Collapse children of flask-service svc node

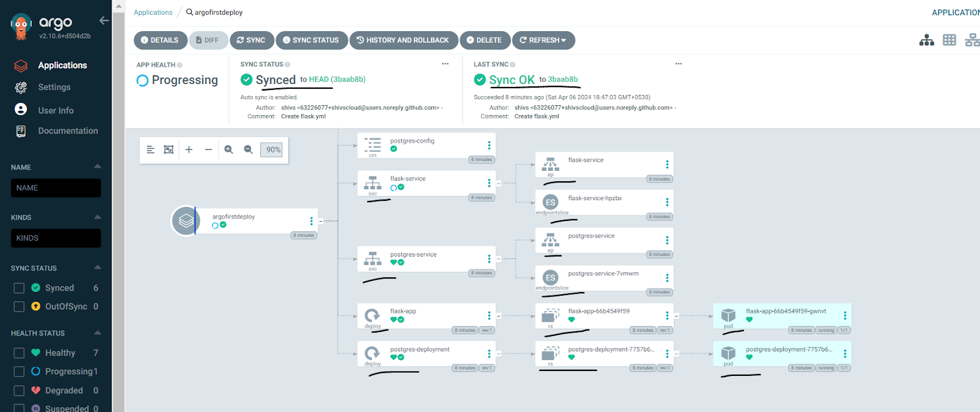499,183
